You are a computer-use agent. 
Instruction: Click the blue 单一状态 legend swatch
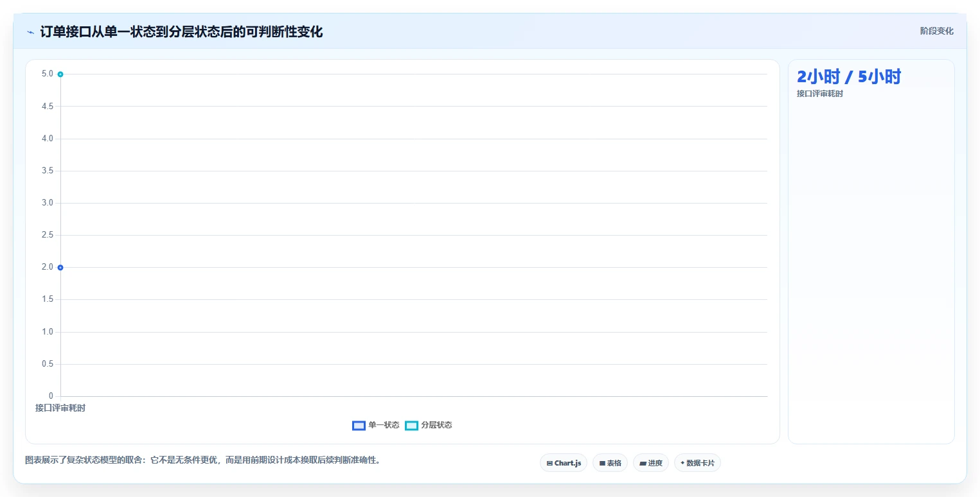click(x=359, y=425)
